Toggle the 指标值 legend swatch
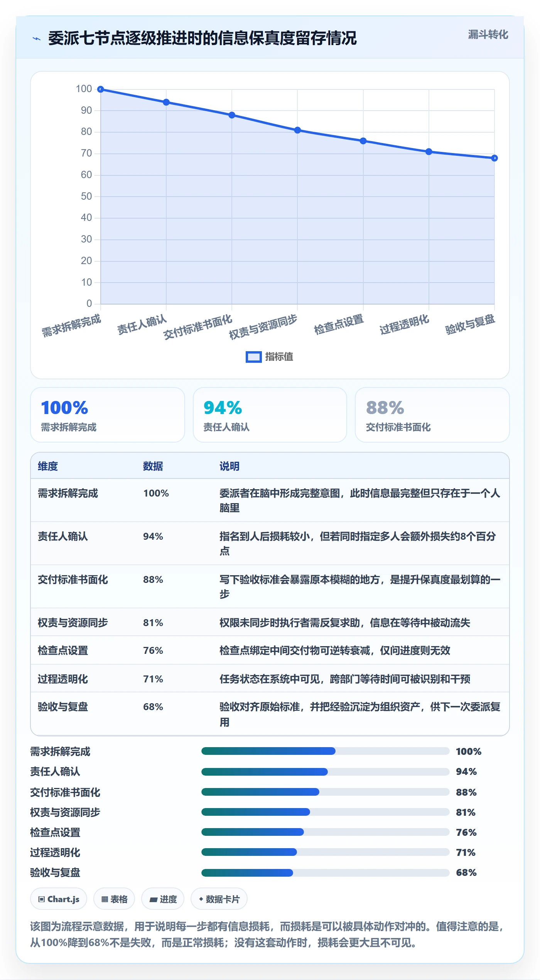 point(253,357)
